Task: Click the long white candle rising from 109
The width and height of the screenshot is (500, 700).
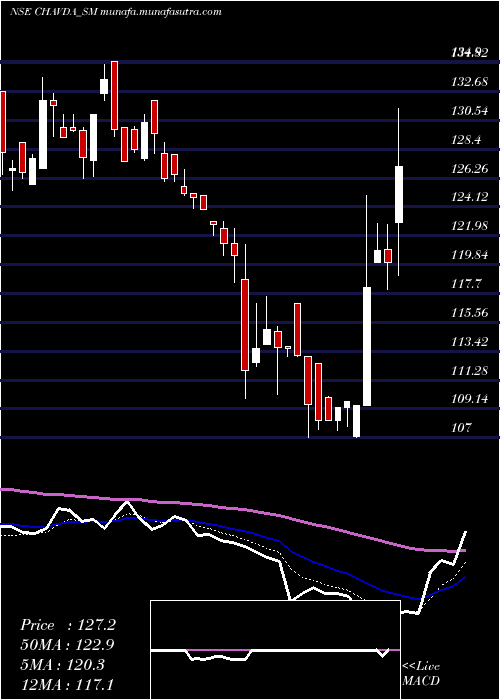Action: tap(367, 300)
